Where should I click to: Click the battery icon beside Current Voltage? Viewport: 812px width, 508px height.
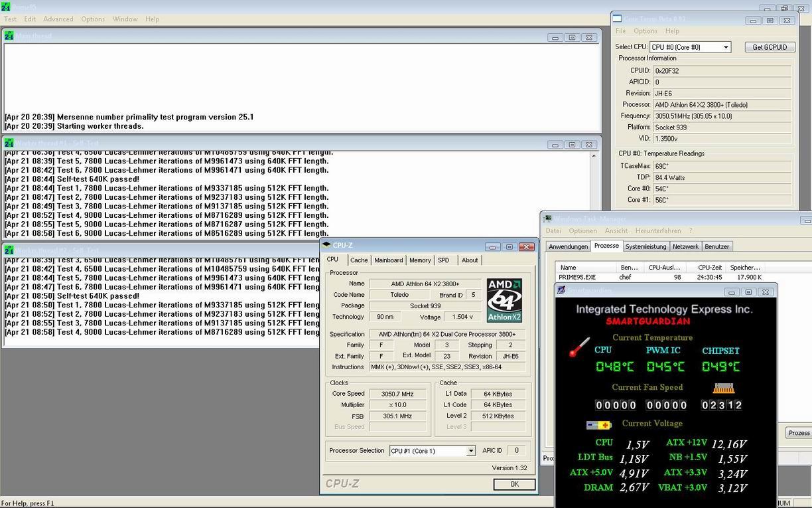tap(599, 425)
